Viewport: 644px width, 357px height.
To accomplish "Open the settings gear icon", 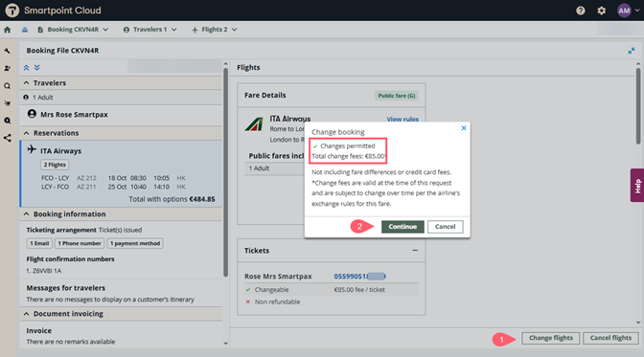I will [601, 11].
